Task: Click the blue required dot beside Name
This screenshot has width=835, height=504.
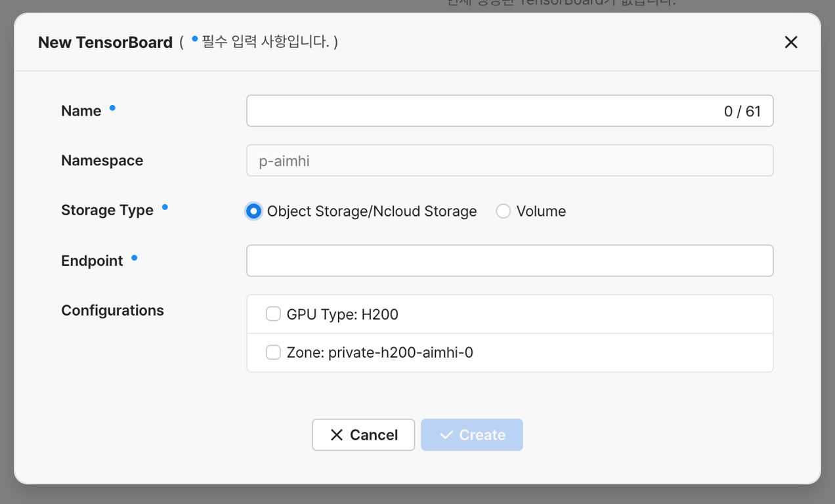Action: pyautogui.click(x=112, y=108)
